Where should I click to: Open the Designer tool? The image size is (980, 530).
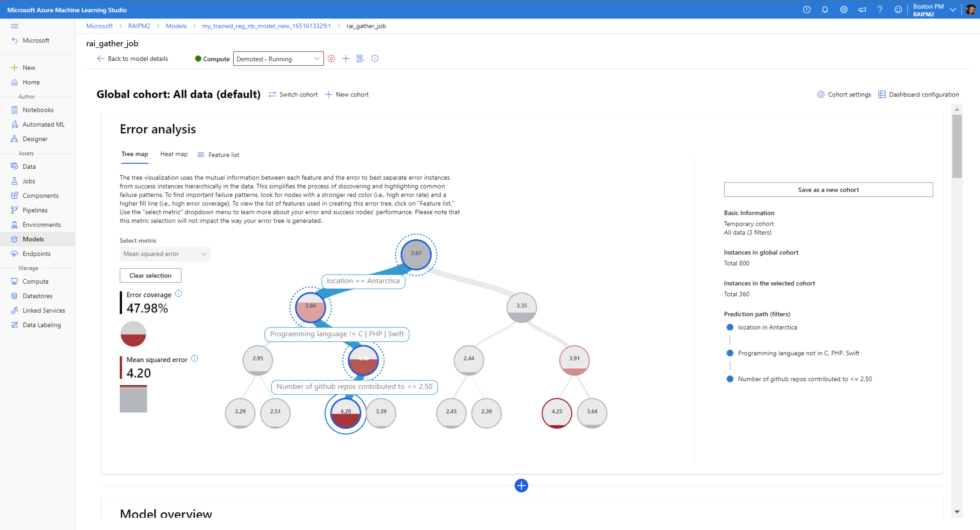click(35, 138)
